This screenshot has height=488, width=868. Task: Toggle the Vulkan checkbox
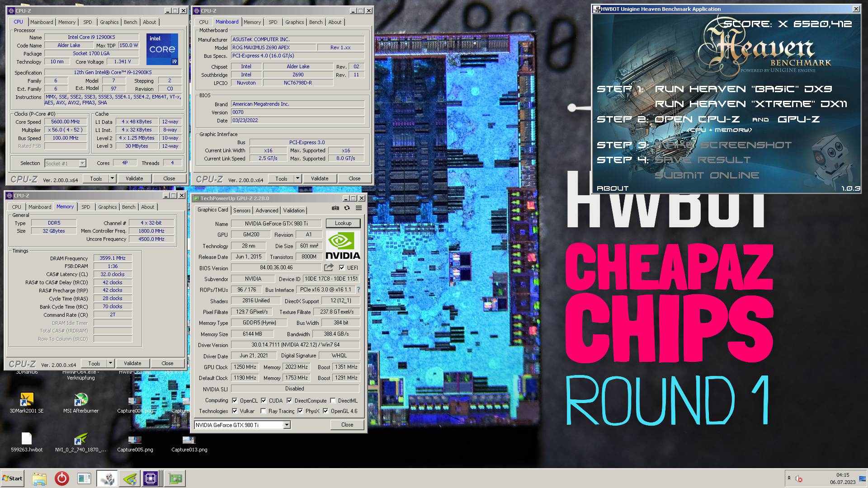(x=235, y=411)
